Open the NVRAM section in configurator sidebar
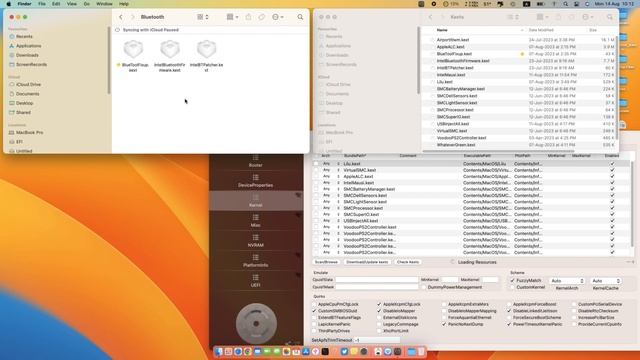This screenshot has height=360, width=640. [256, 241]
